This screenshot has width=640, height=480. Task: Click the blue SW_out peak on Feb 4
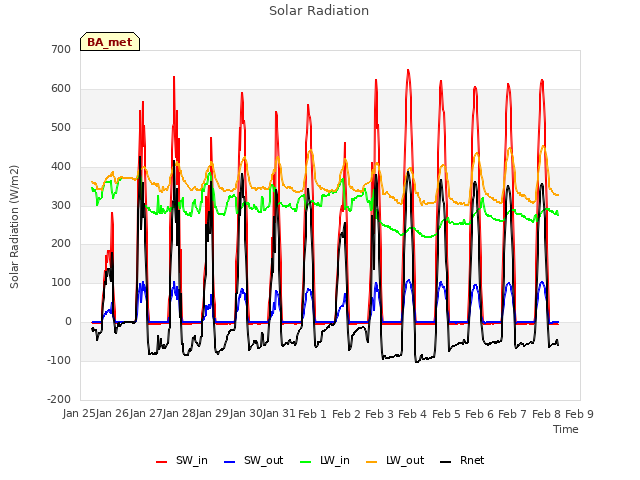click(409, 280)
